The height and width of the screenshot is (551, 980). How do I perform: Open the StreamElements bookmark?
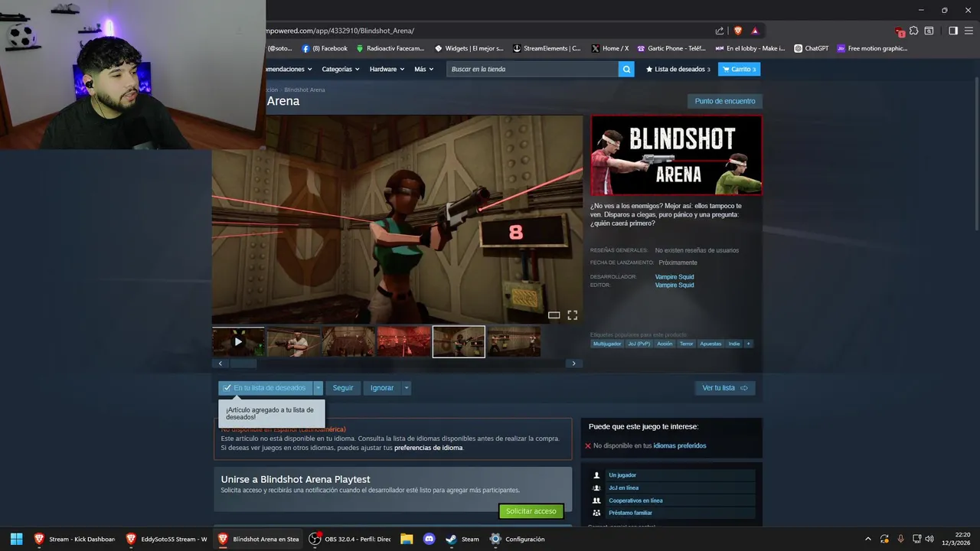click(547, 48)
